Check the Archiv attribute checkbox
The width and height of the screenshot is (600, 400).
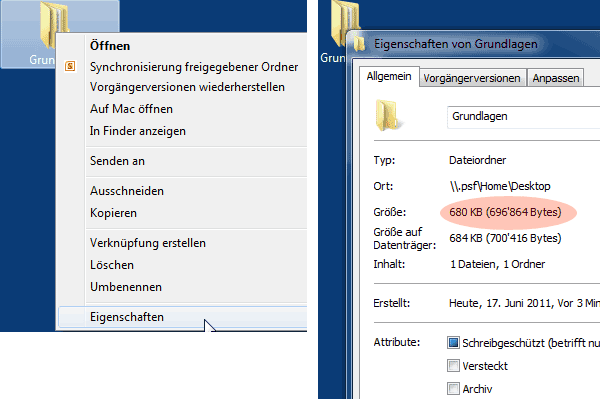[x=455, y=389]
